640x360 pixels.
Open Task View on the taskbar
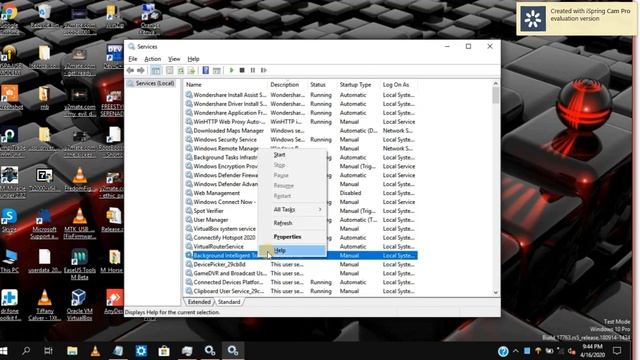49,351
